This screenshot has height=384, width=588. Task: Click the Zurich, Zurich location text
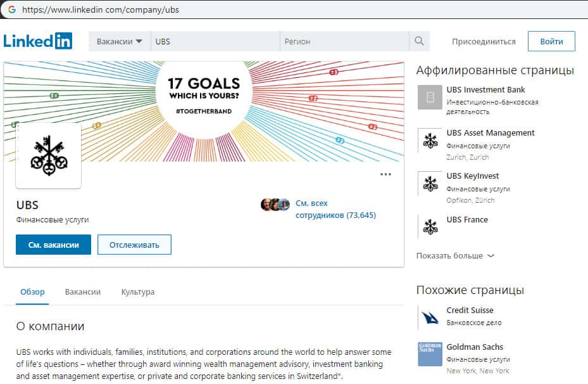(468, 157)
